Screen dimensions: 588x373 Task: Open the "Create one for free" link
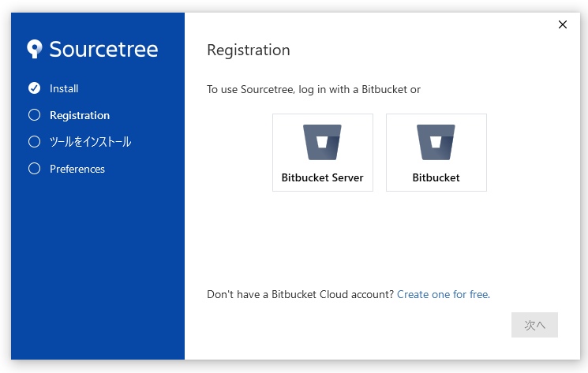click(442, 294)
